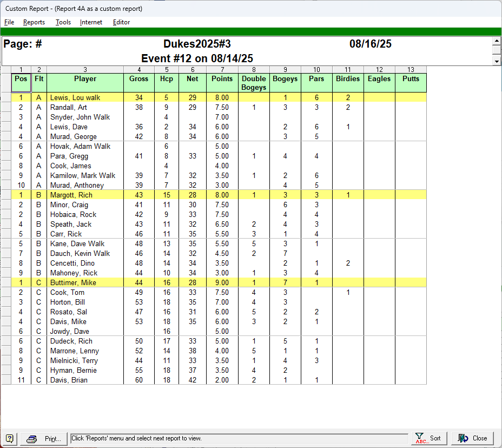The width and height of the screenshot is (502, 448).
Task: Open the Reports menu
Action: pos(34,22)
